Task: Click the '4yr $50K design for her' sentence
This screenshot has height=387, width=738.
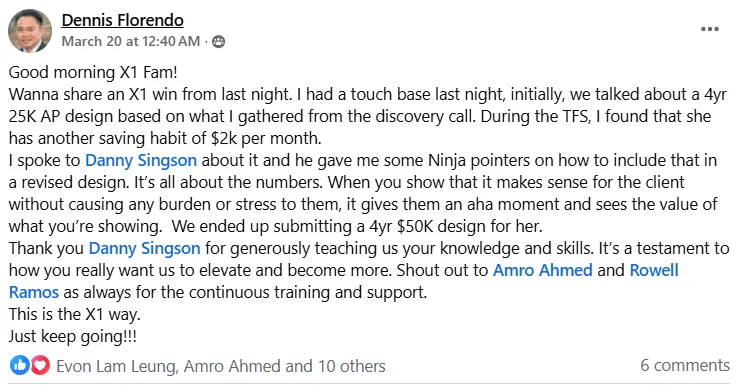Action: [x=456, y=226]
